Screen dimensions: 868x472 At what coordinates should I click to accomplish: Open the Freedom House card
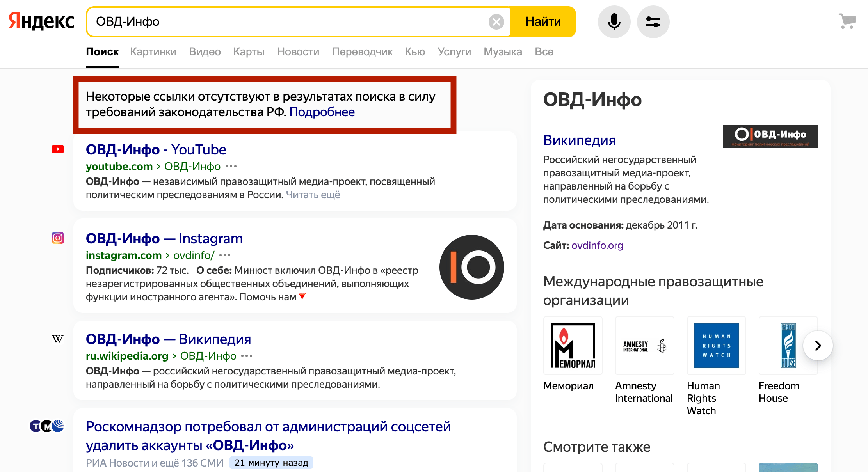[x=788, y=346]
